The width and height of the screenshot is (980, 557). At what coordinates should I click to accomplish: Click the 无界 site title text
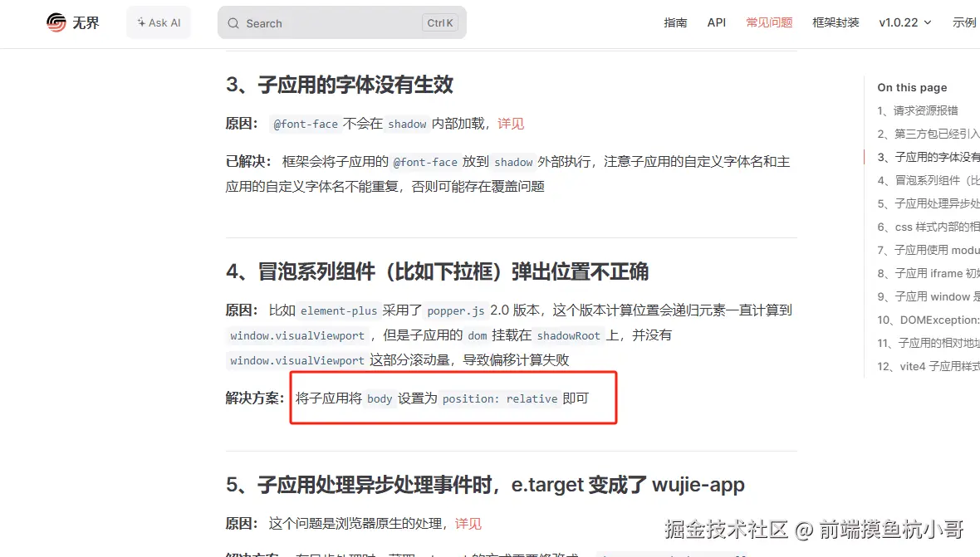click(x=86, y=23)
